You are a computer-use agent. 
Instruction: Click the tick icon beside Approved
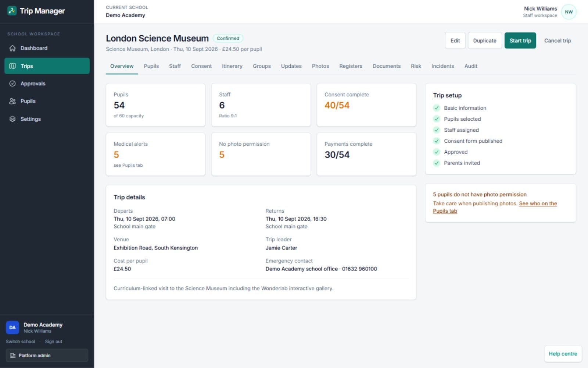pos(437,152)
